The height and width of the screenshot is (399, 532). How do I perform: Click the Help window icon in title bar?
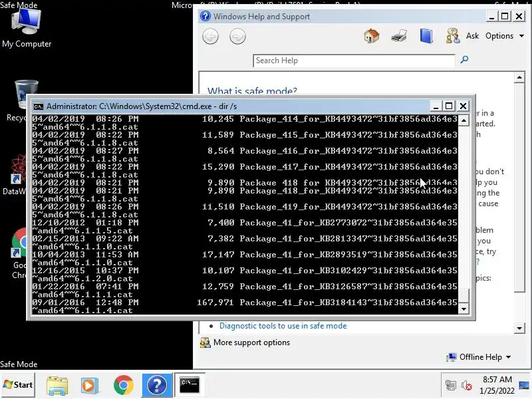coord(205,16)
